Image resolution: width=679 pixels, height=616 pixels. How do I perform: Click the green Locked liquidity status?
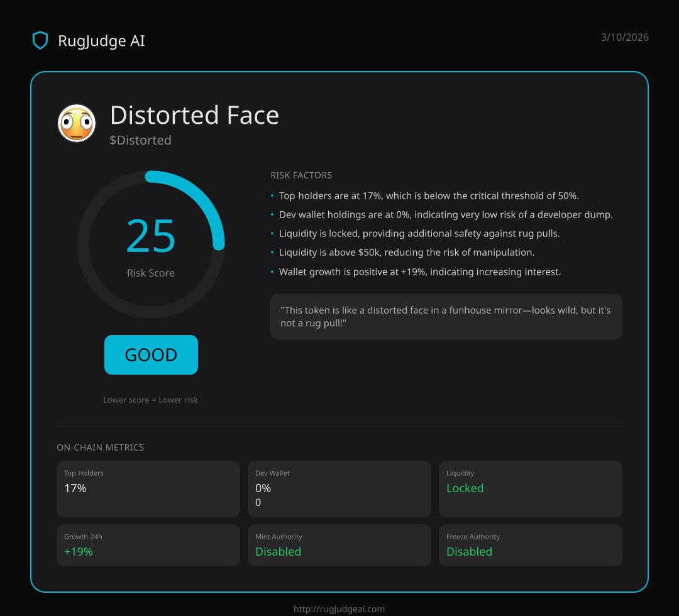465,488
